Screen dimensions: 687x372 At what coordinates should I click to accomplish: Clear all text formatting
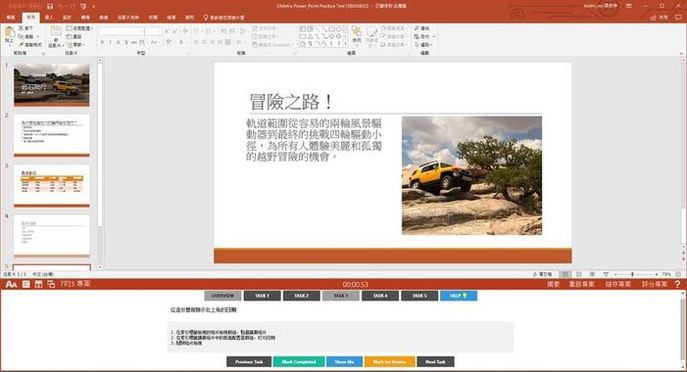click(185, 32)
